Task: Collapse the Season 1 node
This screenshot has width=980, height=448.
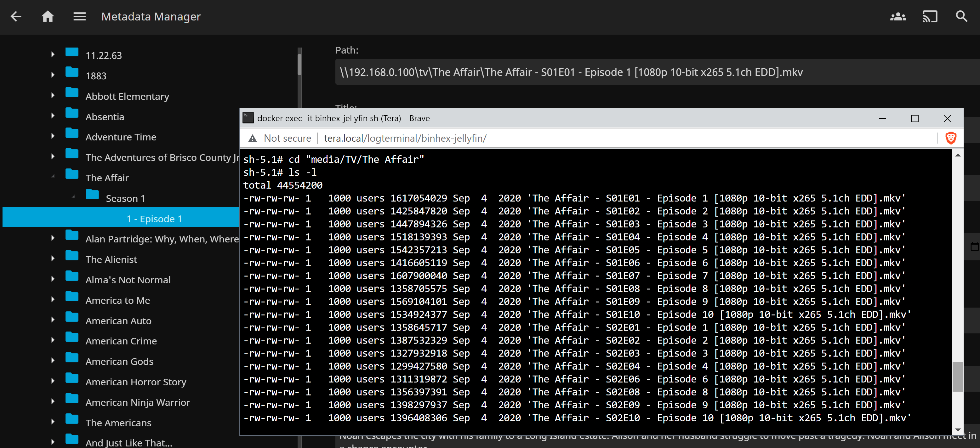Action: coord(73,197)
